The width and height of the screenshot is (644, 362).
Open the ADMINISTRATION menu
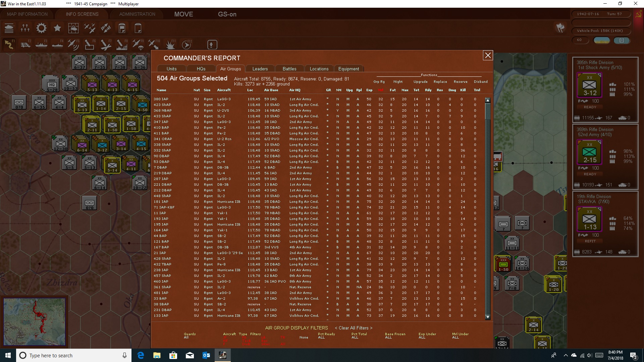[137, 14]
